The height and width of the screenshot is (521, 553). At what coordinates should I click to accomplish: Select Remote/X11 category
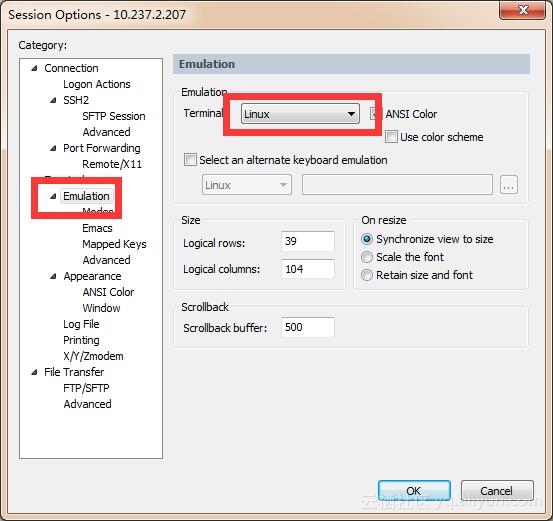(x=112, y=164)
